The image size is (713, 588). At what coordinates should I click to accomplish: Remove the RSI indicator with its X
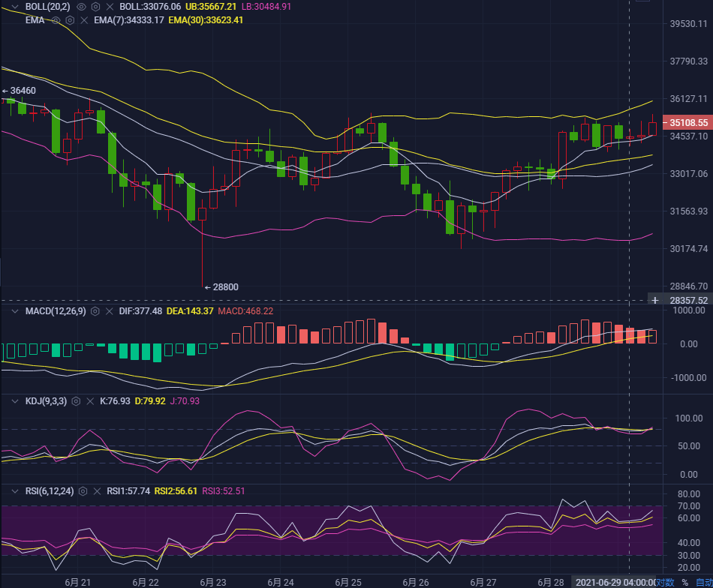(x=97, y=491)
